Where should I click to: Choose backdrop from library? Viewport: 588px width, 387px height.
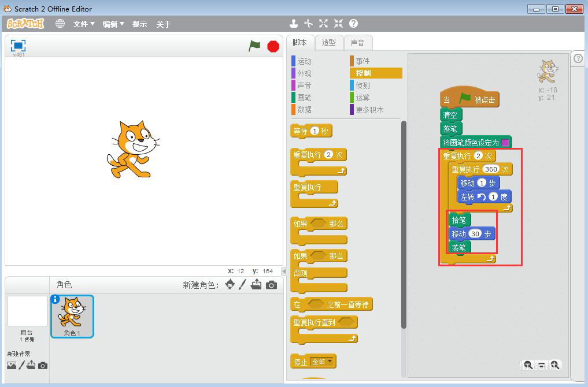click(12, 365)
